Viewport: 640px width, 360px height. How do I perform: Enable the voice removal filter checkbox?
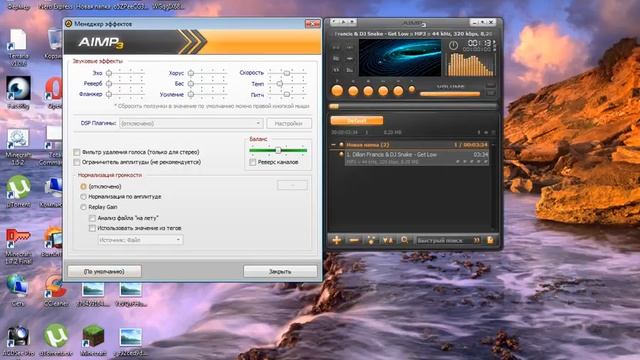pos(76,152)
